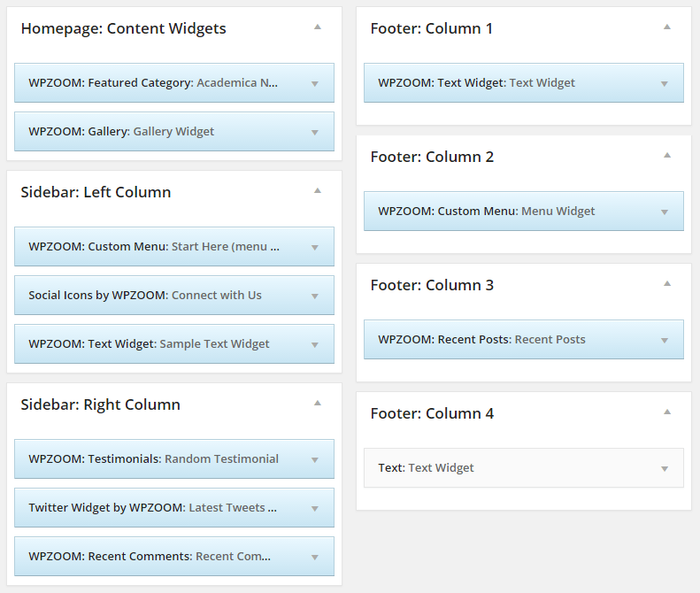Expand the plain Text: Text Widget arrow
Viewport: 700px width, 593px height.
click(665, 469)
